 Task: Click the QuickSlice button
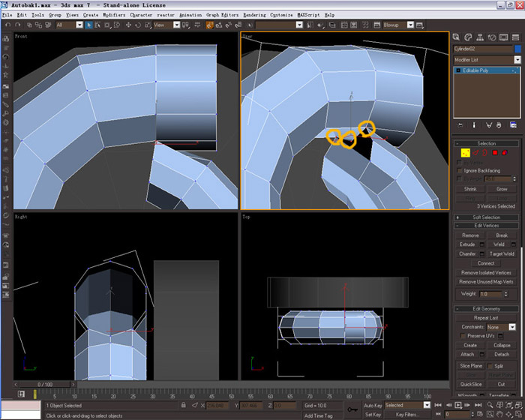pos(470,384)
